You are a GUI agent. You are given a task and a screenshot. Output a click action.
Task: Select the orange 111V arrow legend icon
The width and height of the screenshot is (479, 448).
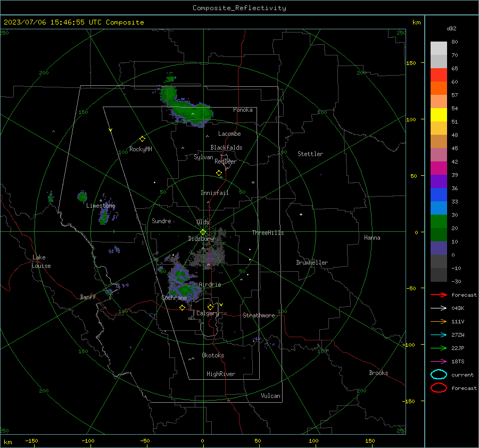tap(439, 321)
